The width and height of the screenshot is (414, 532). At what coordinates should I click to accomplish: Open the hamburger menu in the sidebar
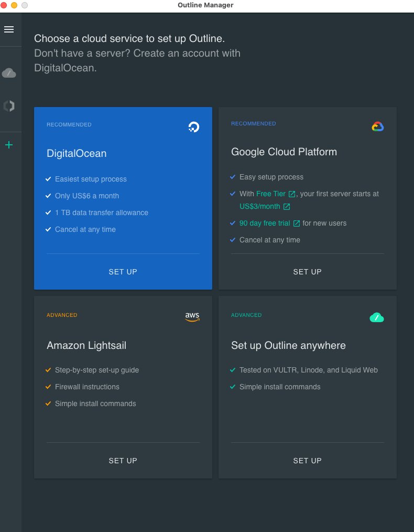pos(9,29)
